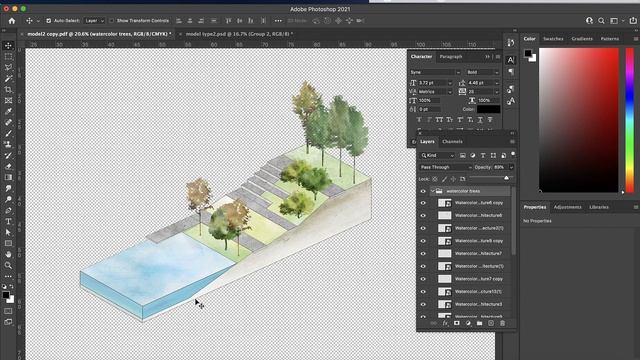Select the Hand tool
The height and width of the screenshot is (360, 640).
click(x=8, y=254)
